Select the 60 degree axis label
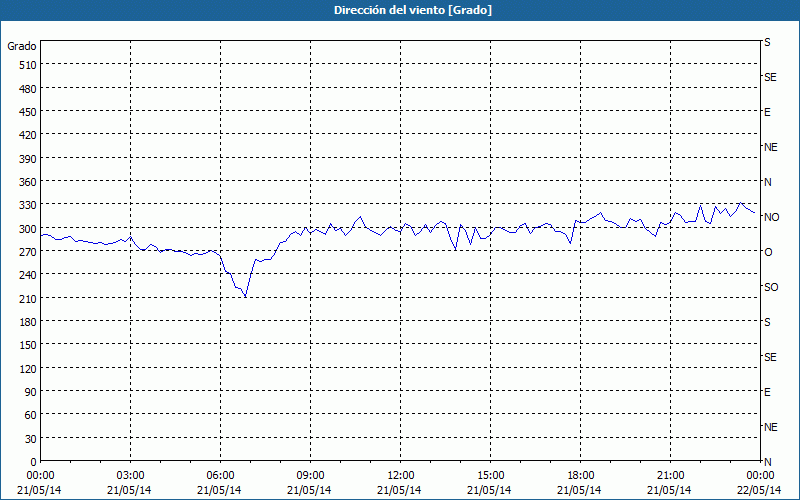 click(x=31, y=416)
